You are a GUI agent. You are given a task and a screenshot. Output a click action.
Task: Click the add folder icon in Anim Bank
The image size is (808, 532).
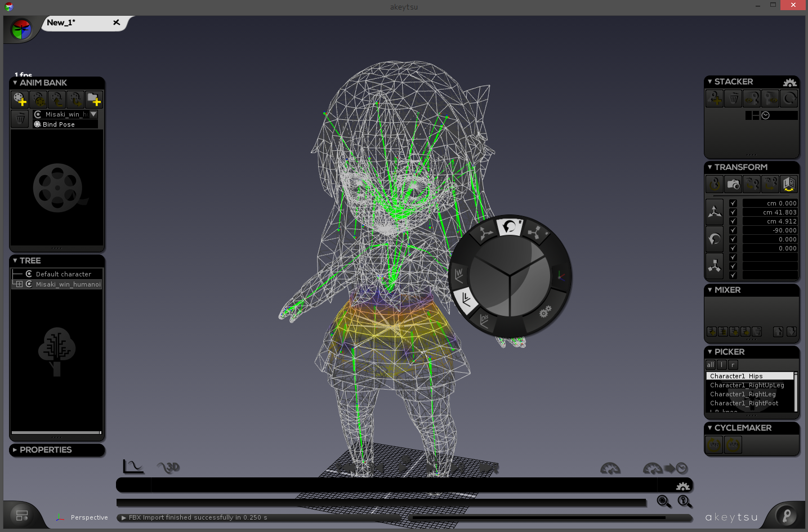pyautogui.click(x=93, y=100)
